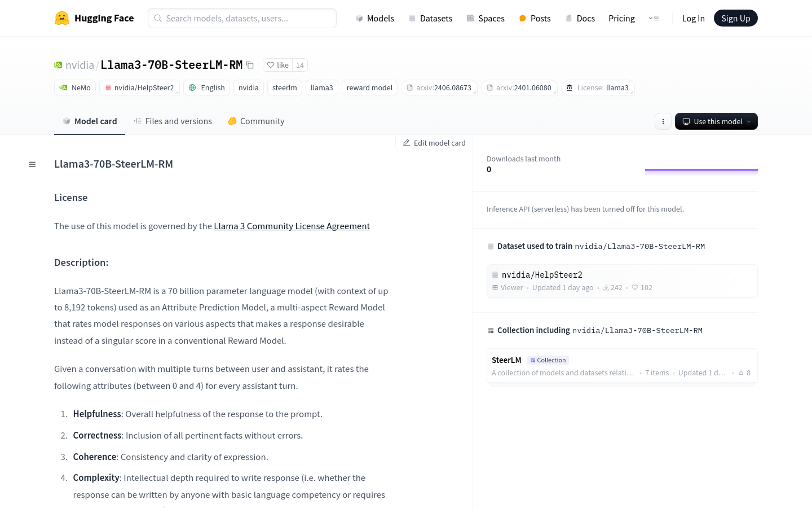812x508 pixels.
Task: Open the arxiv:2401.06080 tag
Action: 519,87
